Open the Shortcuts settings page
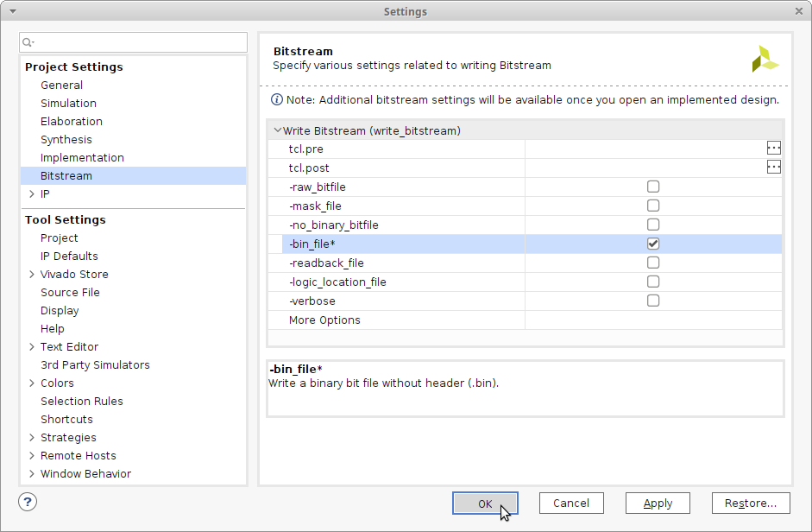 tap(66, 420)
